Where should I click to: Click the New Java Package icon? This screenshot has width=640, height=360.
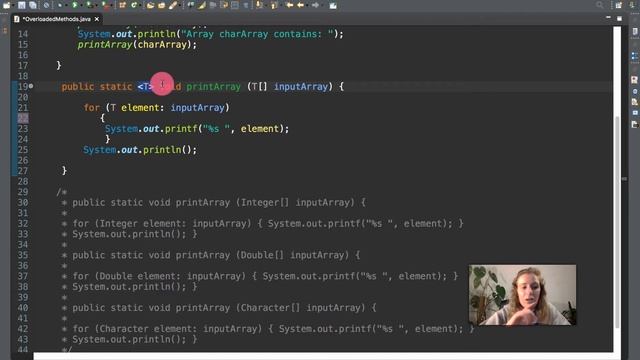tap(122, 5)
